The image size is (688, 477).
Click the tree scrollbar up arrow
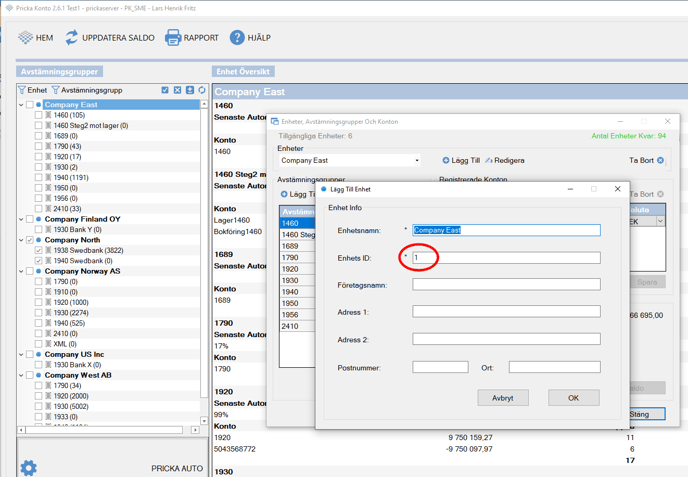(204, 104)
